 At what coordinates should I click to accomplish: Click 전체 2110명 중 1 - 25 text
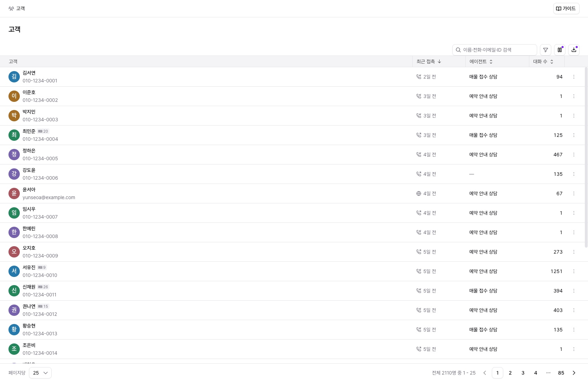[x=454, y=373]
